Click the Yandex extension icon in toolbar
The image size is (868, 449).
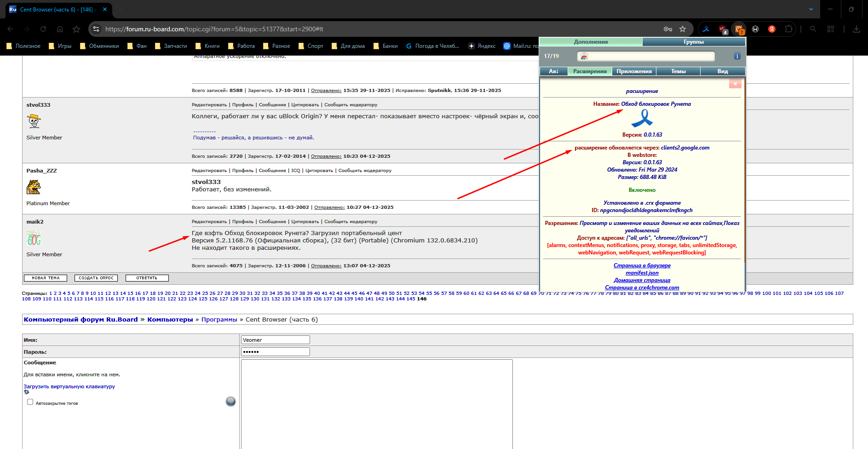click(x=772, y=29)
